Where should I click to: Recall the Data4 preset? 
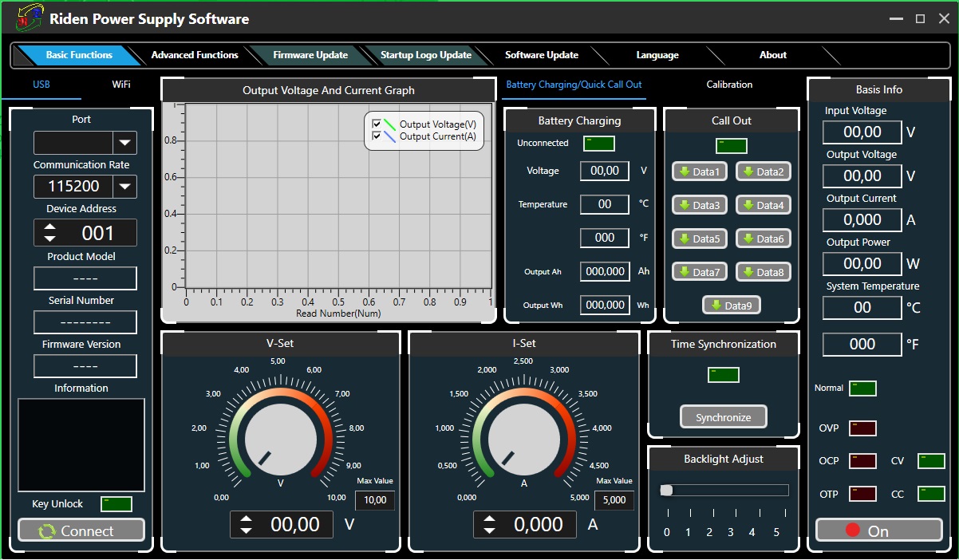(x=763, y=205)
